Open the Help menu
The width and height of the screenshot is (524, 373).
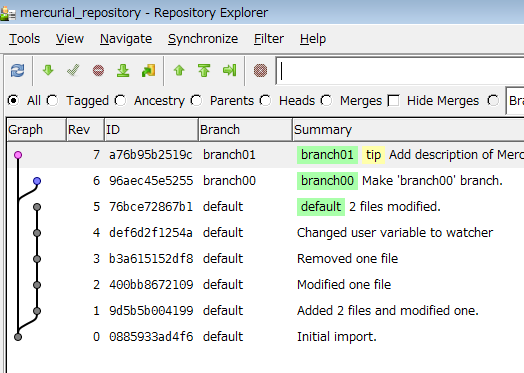pyautogui.click(x=313, y=39)
